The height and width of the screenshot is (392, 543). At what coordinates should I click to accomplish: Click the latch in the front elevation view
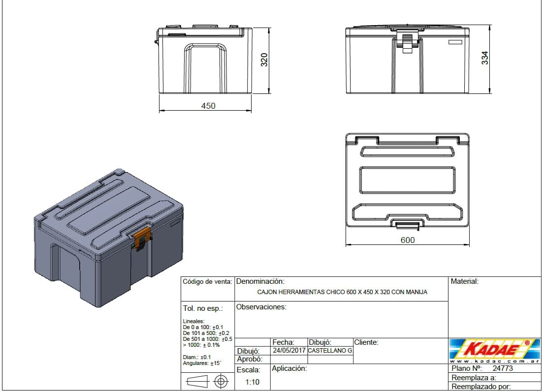click(408, 42)
